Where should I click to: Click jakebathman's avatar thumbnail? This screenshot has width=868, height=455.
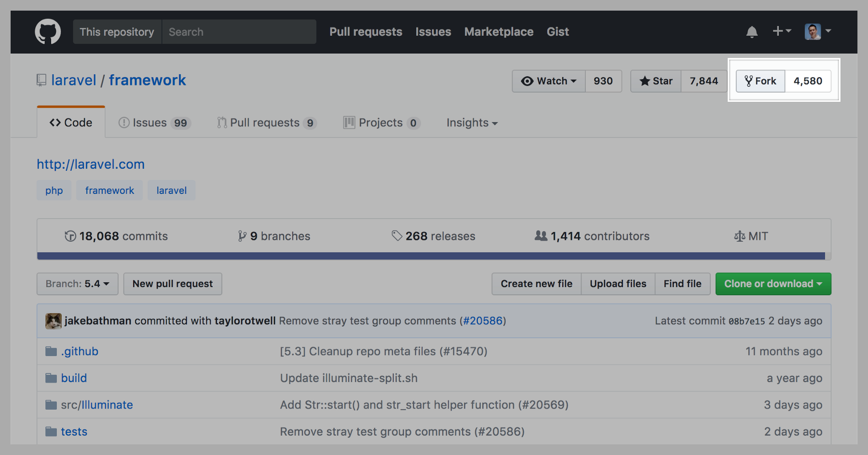(54, 321)
